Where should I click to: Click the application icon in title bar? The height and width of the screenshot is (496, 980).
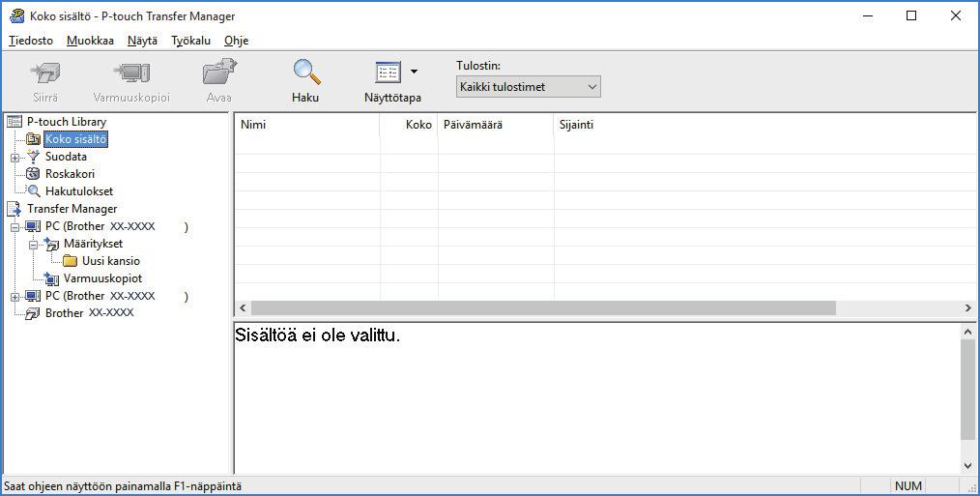pos(16,16)
